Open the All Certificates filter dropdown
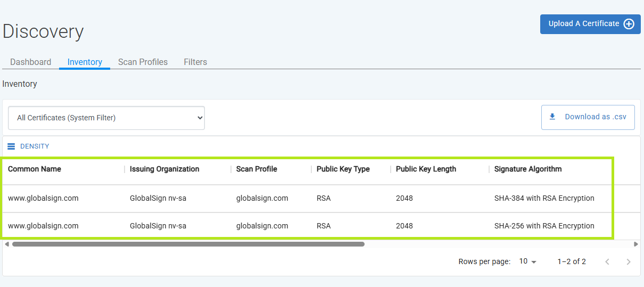644x287 pixels. point(106,118)
